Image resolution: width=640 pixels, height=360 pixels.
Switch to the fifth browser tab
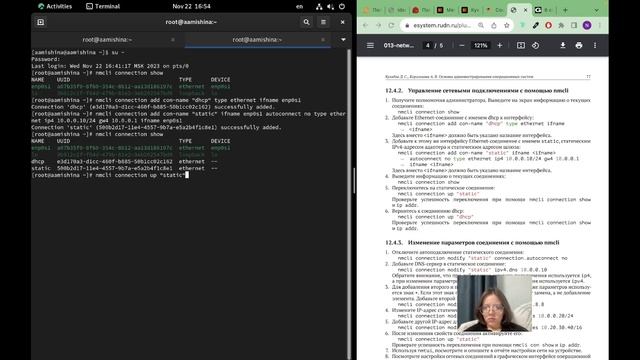(x=470, y=10)
